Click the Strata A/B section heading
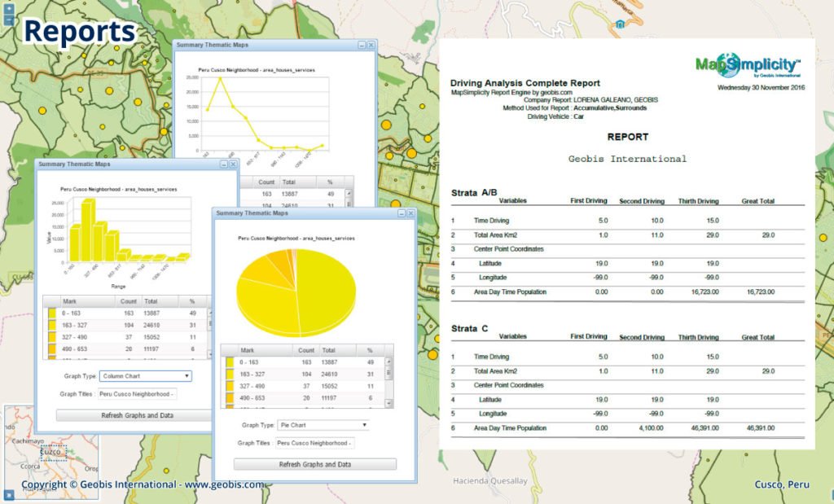 [474, 192]
